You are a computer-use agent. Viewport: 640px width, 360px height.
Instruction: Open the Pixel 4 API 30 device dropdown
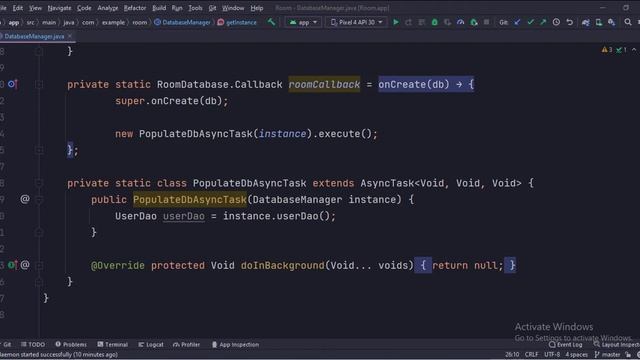coord(356,22)
